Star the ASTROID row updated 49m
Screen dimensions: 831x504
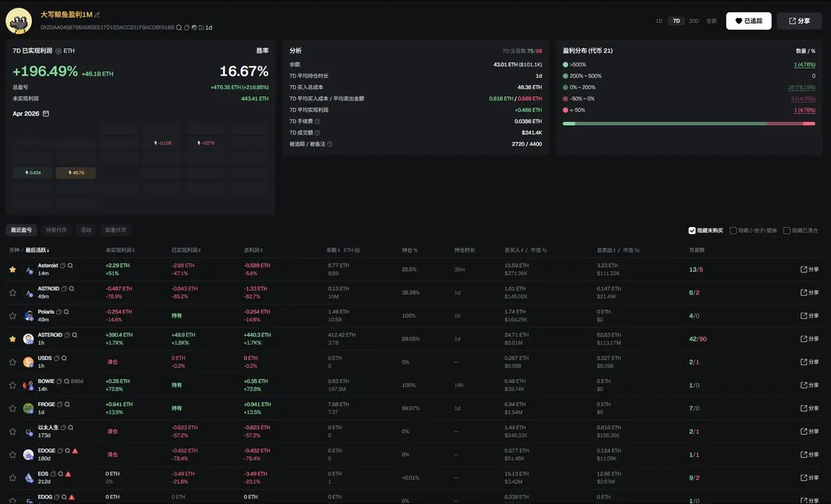(12, 293)
